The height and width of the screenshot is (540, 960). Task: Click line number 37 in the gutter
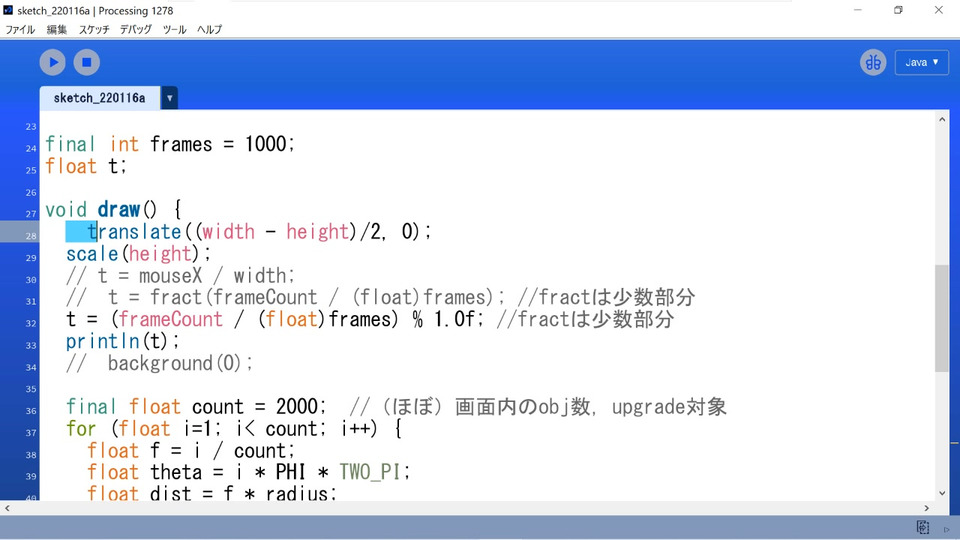[31, 433]
